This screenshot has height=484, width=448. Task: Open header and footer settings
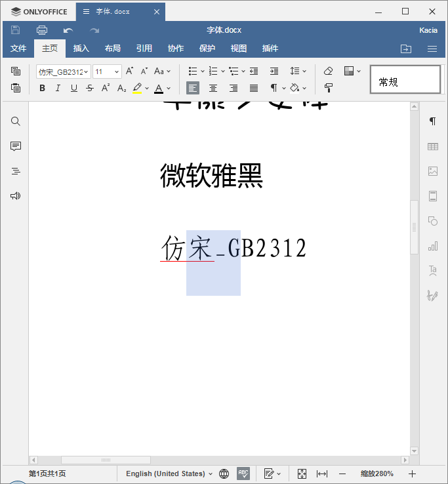point(433,196)
